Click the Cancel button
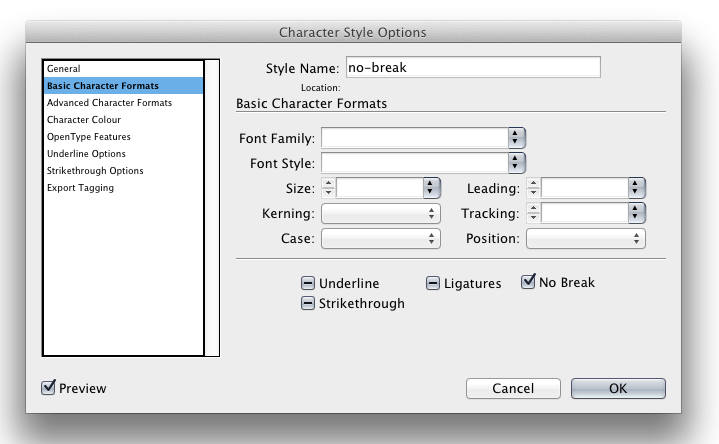The width and height of the screenshot is (719, 444). tap(512, 388)
